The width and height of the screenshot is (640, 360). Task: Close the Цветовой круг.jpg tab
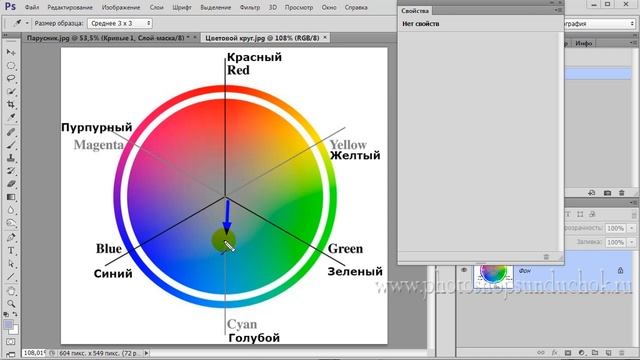(325, 38)
